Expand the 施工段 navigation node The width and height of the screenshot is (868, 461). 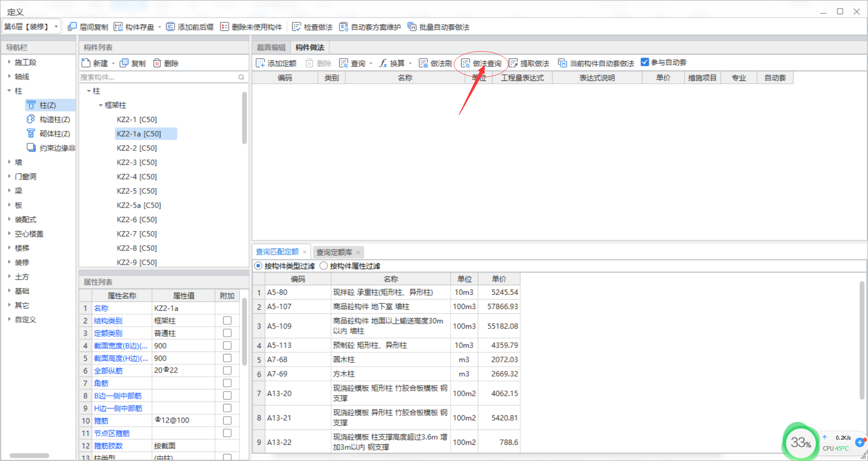point(9,62)
